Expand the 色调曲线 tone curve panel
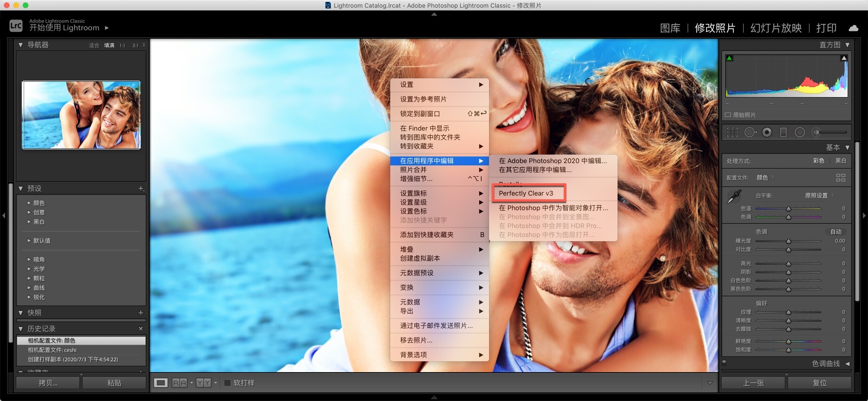 (x=847, y=364)
